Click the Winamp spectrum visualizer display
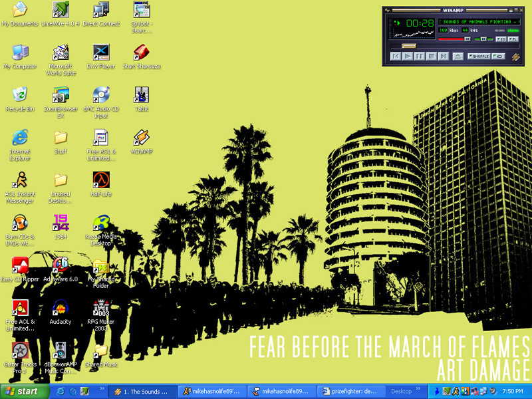 (414, 33)
